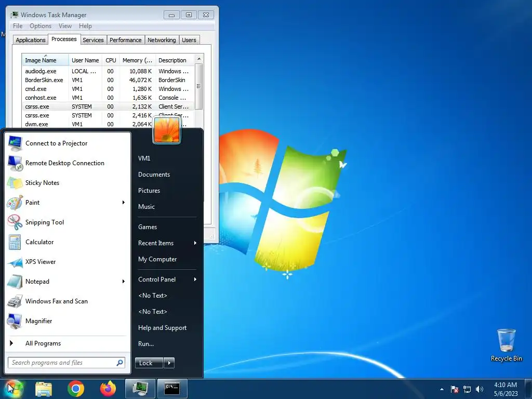Open My Computer from Start menu
This screenshot has height=399, width=532.
click(x=157, y=259)
